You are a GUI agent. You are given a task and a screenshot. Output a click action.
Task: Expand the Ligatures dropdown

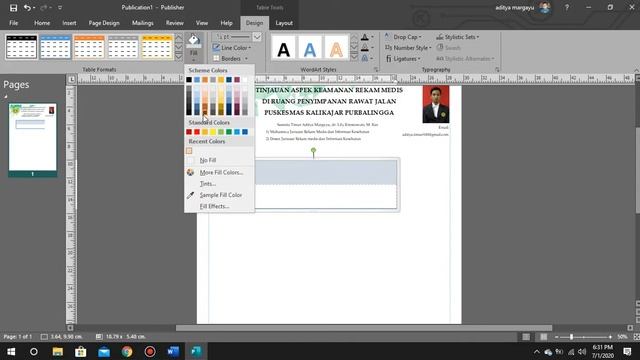tap(419, 59)
